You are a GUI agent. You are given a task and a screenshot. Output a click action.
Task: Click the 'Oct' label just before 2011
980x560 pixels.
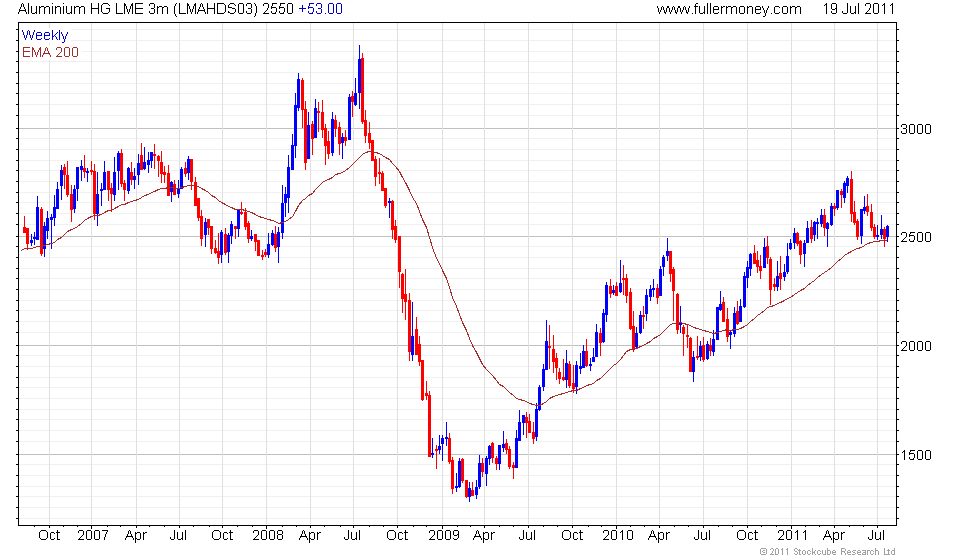tap(747, 536)
